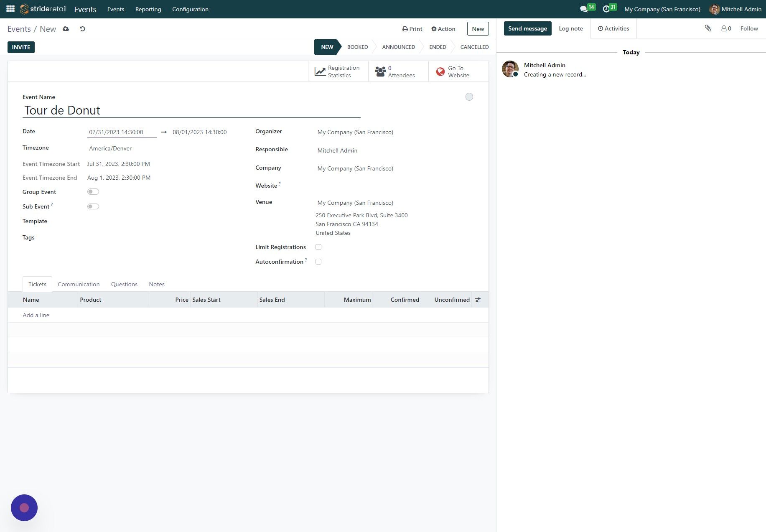Click the Mitchell Admin avatar in top bar
This screenshot has height=532, width=766.
point(715,9)
